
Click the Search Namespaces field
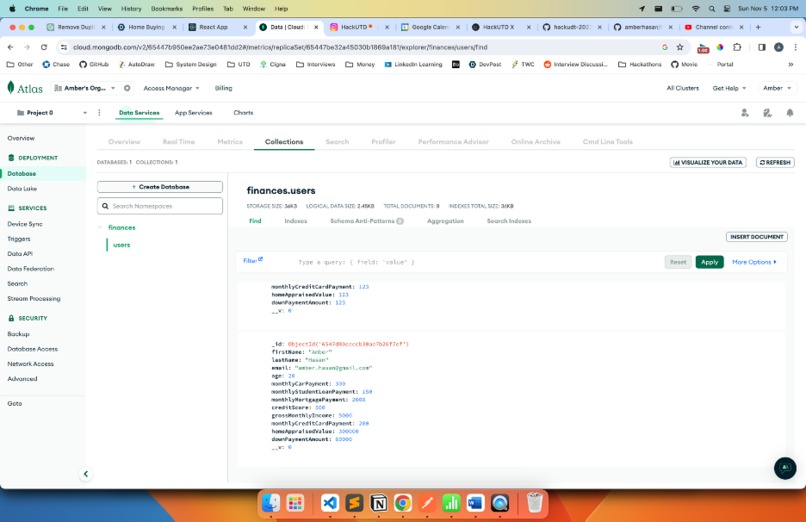click(x=160, y=206)
